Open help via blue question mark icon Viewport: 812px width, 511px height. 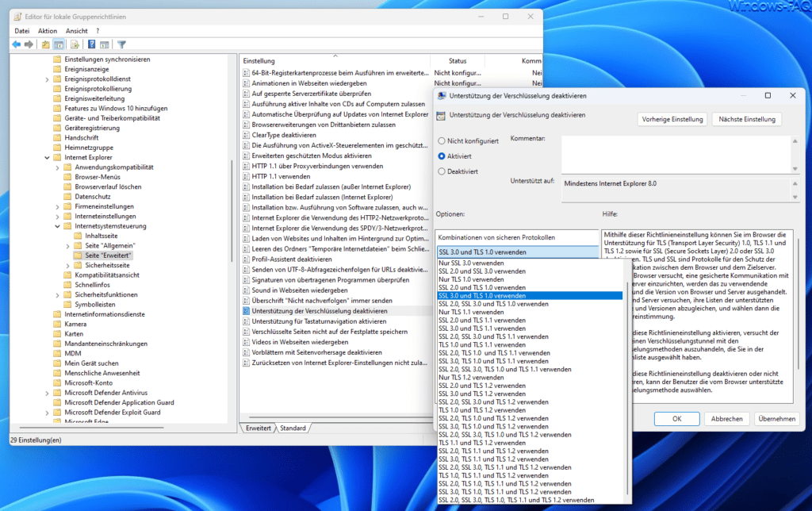[x=91, y=44]
